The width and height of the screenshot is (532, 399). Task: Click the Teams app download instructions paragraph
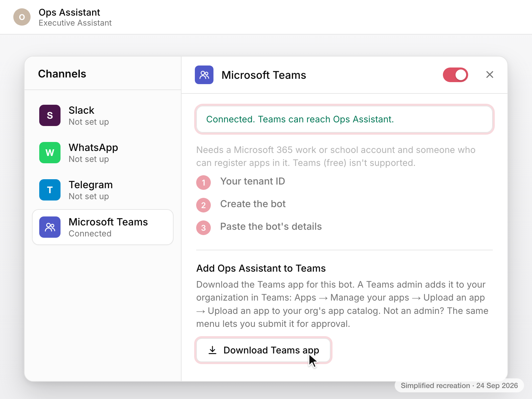tap(342, 304)
